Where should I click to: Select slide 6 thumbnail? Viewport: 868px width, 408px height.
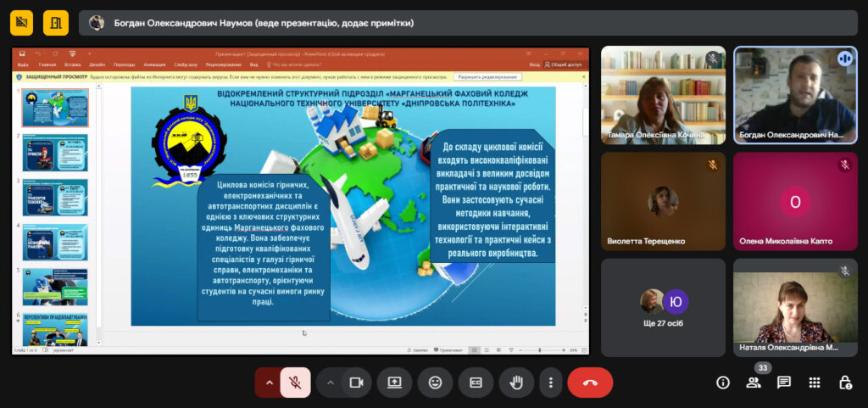pyautogui.click(x=55, y=330)
